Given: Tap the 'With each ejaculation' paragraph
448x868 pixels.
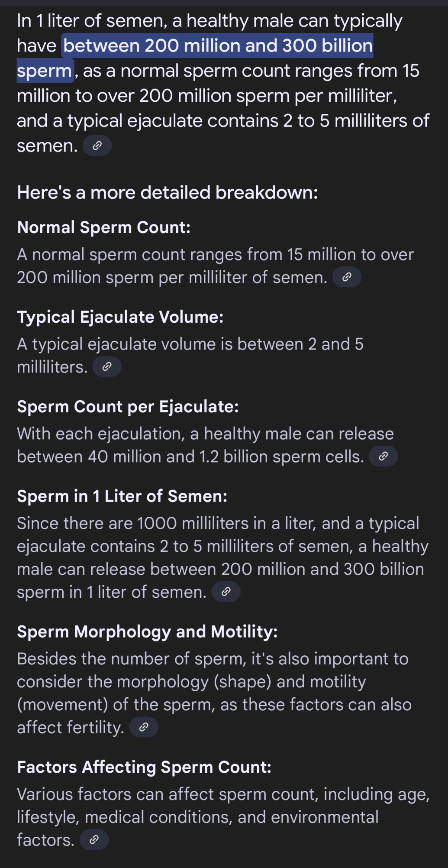Looking at the screenshot, I should click(x=206, y=445).
